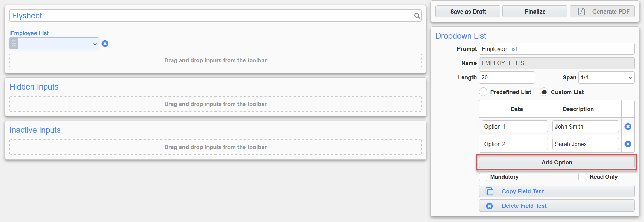Image resolution: width=644 pixels, height=222 pixels.
Task: Click the drag handle on Employee List dropdown
Action: (14, 44)
